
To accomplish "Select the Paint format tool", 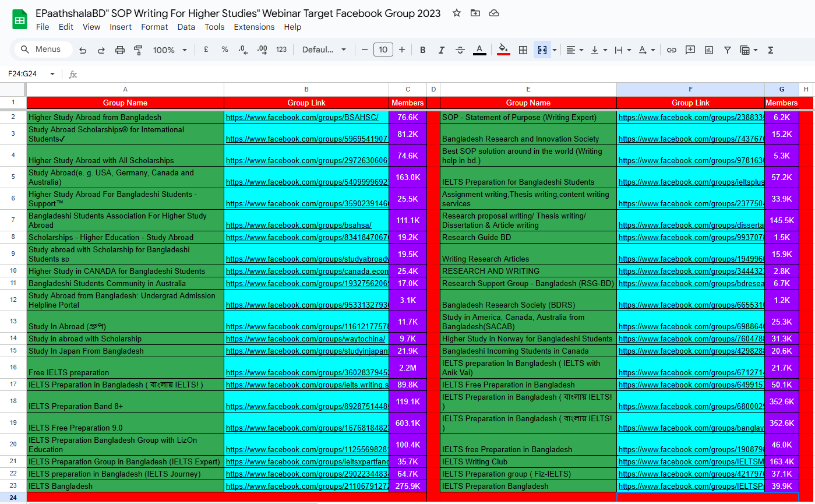I will tap(138, 50).
